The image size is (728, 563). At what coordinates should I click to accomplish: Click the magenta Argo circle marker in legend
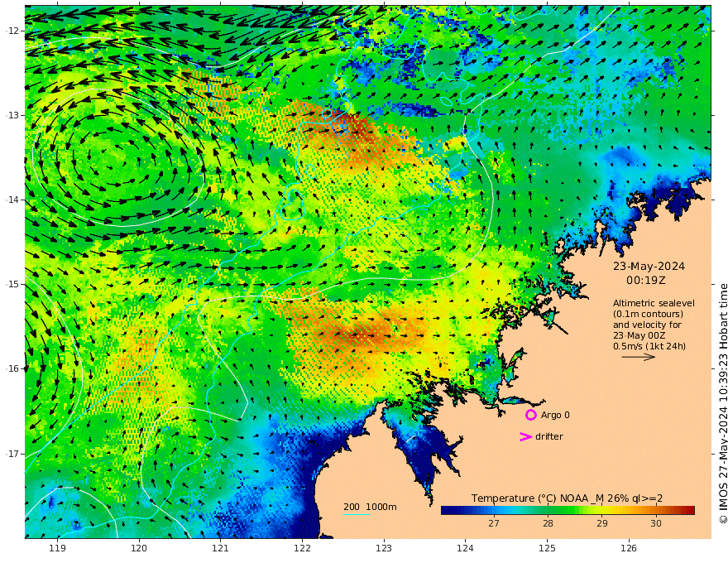coord(530,415)
